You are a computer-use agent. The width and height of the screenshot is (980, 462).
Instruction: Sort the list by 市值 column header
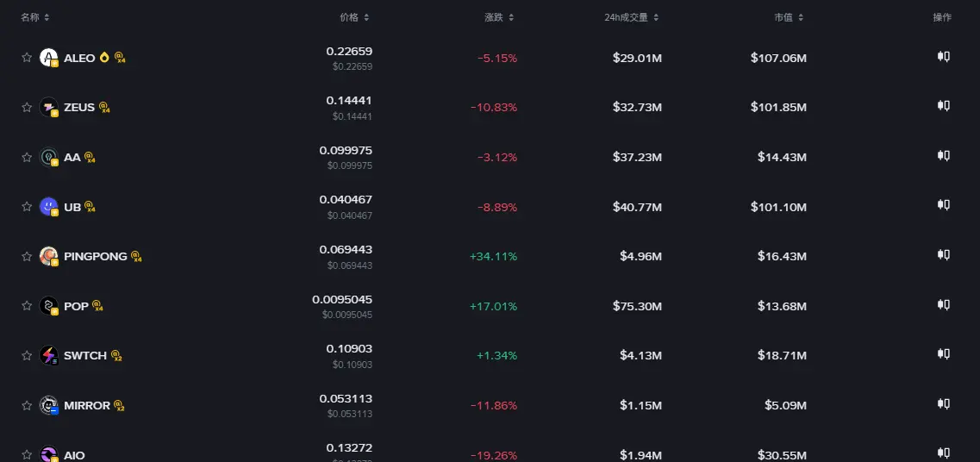789,17
